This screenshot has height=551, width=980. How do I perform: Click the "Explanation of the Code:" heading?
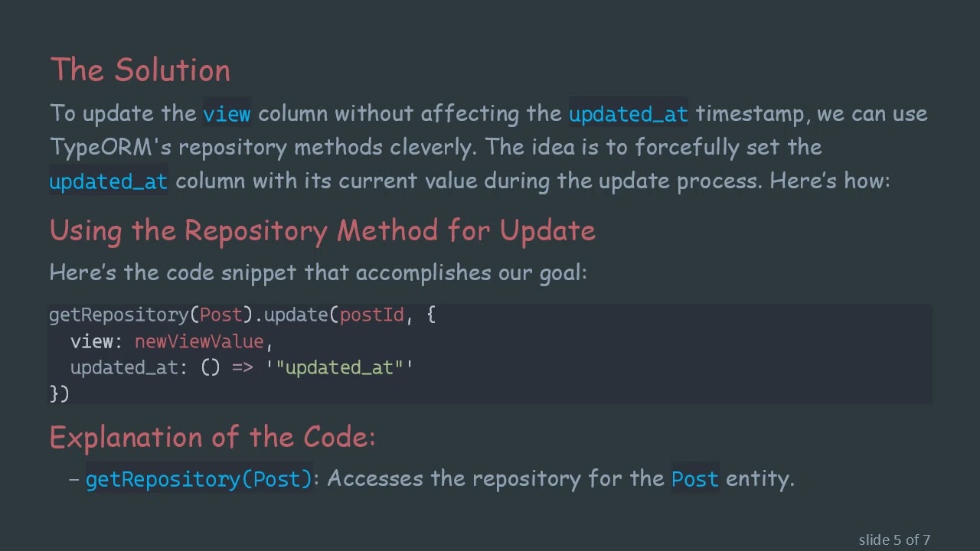point(212,437)
